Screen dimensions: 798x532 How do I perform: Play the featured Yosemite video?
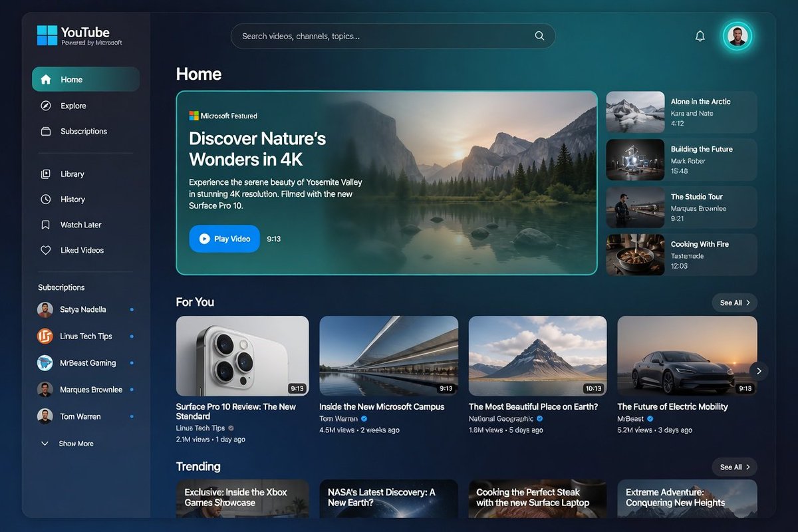click(x=224, y=239)
